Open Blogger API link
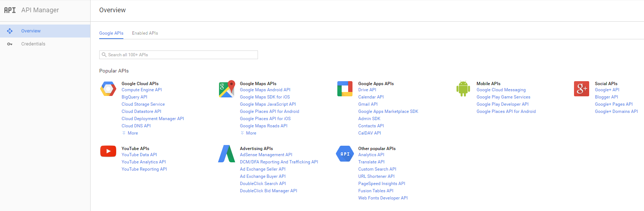 click(606, 97)
